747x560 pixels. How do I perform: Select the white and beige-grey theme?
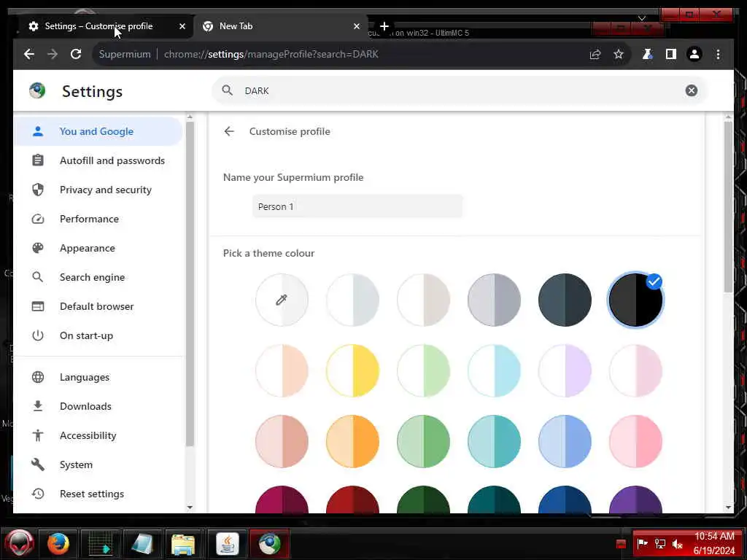(x=423, y=300)
